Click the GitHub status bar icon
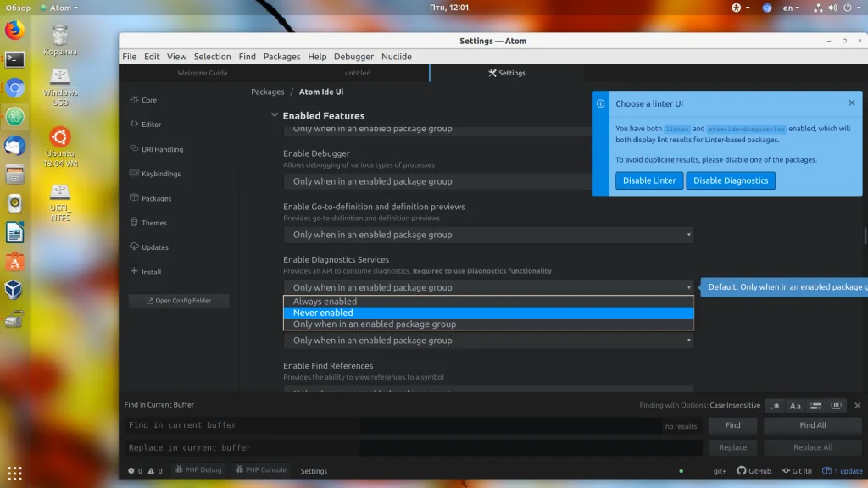Image resolution: width=868 pixels, height=488 pixels. click(x=754, y=471)
